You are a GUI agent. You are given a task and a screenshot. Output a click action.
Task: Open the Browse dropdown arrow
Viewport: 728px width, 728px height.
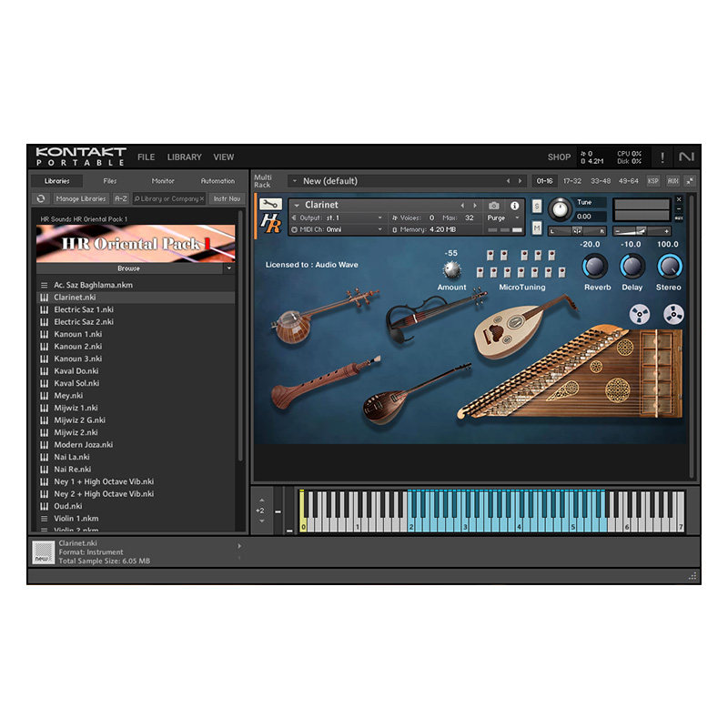click(x=229, y=268)
